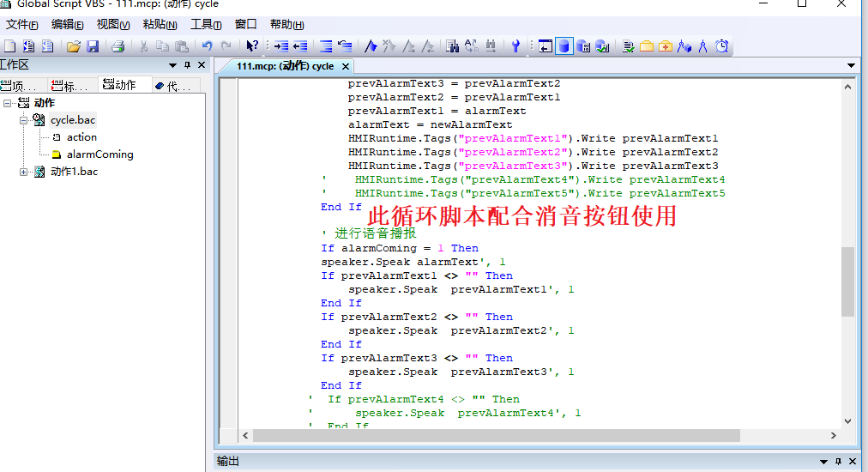This screenshot has height=472, width=868.
Task: Select alarmComing in the tree
Action: (99, 154)
